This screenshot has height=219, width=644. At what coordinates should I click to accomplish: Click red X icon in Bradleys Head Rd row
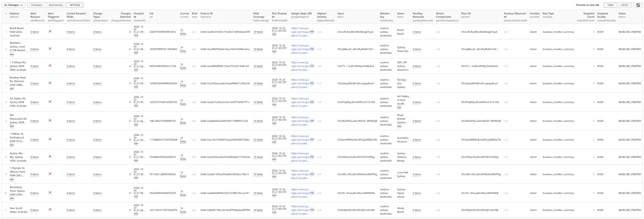point(50,83)
